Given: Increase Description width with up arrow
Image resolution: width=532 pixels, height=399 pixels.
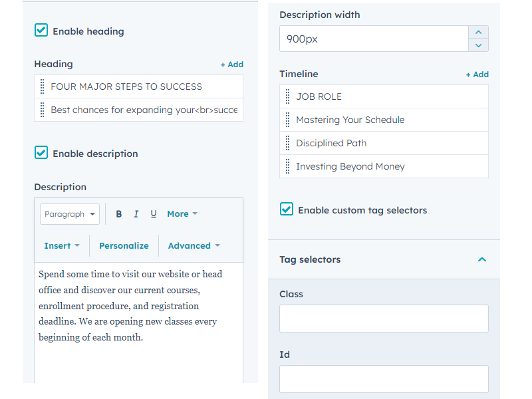Looking at the screenshot, I should tap(478, 33).
